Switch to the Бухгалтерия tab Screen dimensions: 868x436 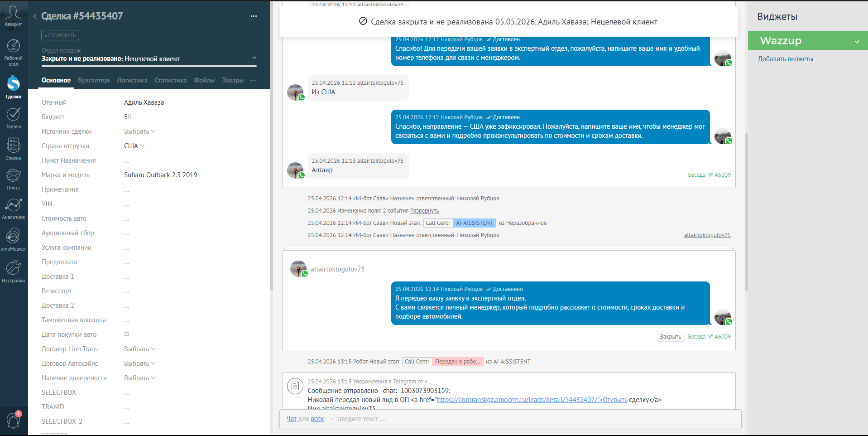coord(94,80)
